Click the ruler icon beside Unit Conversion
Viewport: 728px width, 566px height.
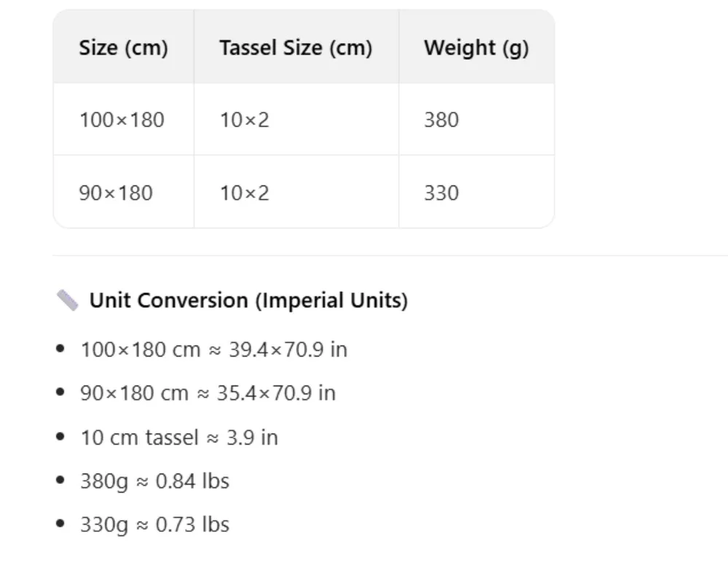coord(67,300)
